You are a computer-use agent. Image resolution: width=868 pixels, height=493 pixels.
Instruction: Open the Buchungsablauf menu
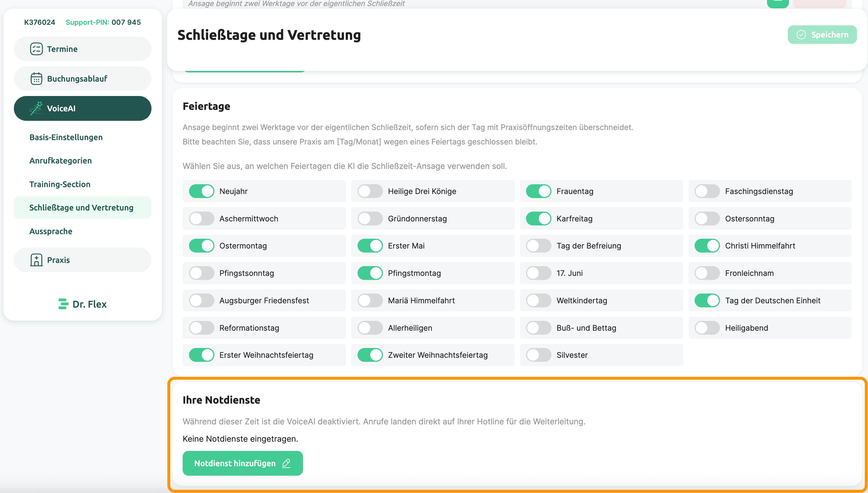click(83, 78)
